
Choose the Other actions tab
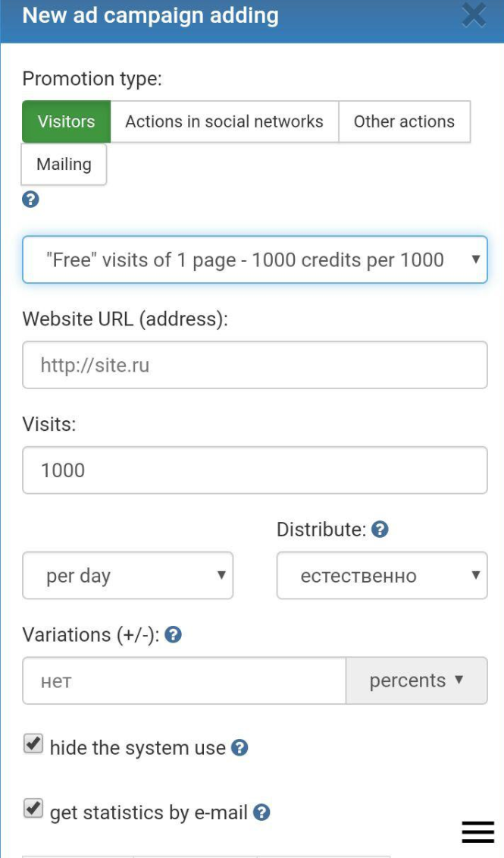[x=404, y=121]
